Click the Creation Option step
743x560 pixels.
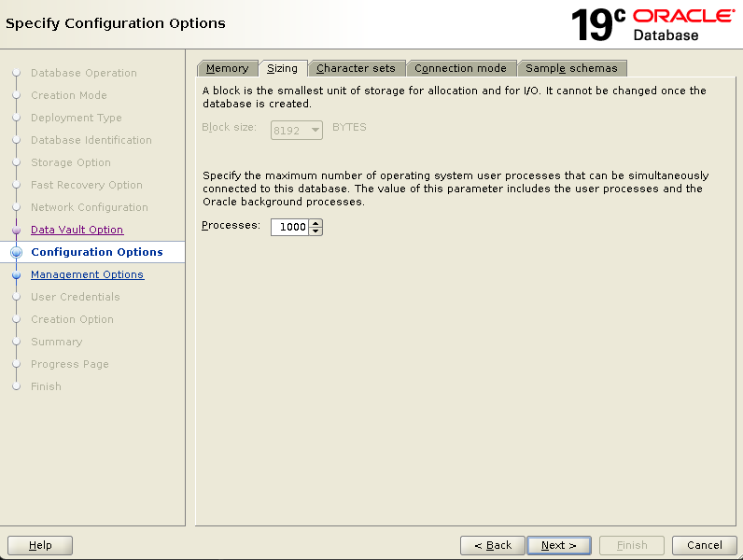point(72,319)
